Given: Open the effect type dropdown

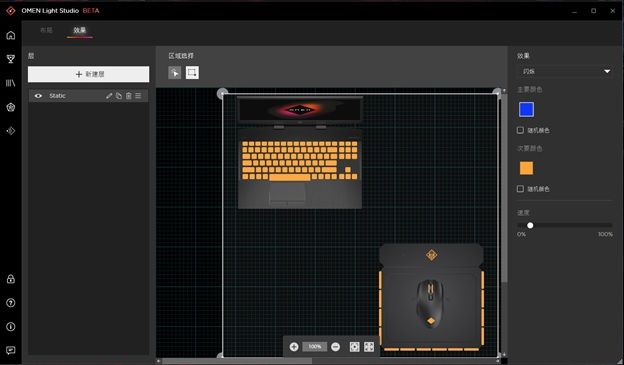Looking at the screenshot, I should click(x=565, y=71).
